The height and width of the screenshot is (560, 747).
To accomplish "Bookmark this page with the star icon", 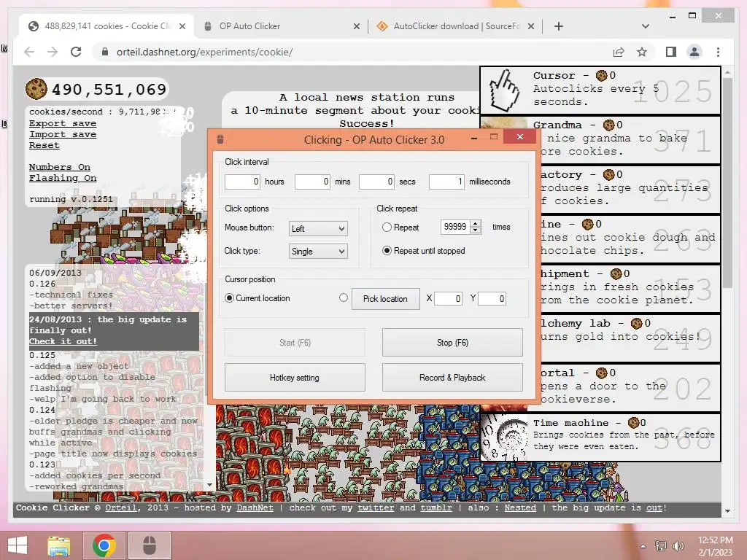I will (x=642, y=52).
